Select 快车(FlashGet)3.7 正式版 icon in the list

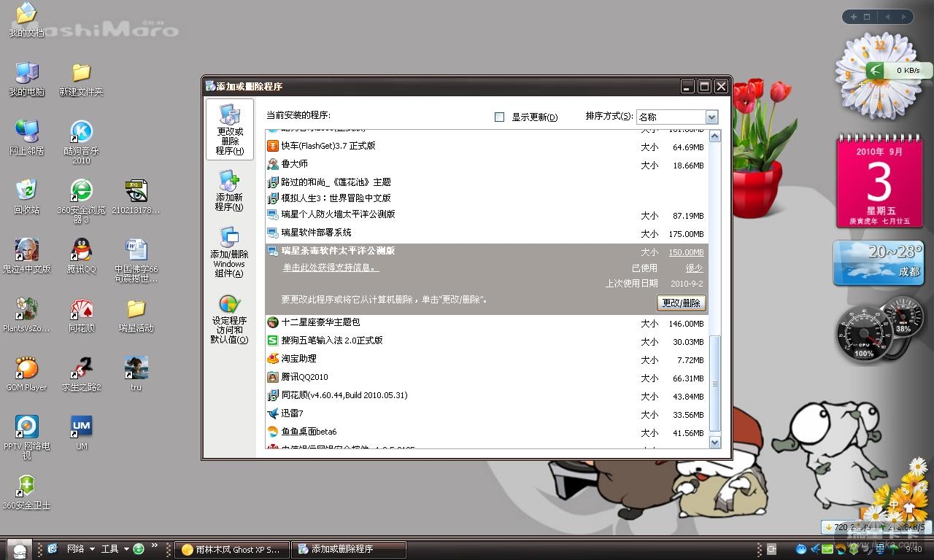click(273, 146)
